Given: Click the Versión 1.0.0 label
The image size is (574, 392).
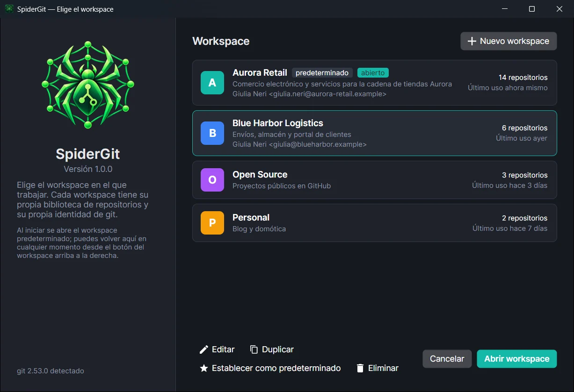Looking at the screenshot, I should coord(88,169).
